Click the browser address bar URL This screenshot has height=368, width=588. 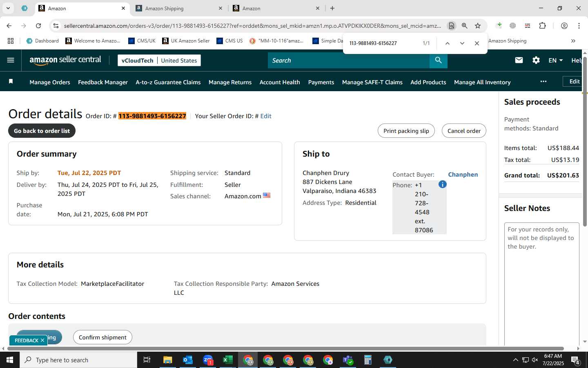tap(252, 26)
